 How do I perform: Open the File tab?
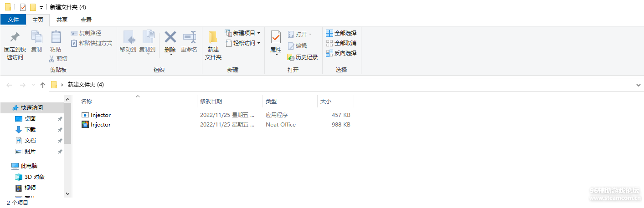(13, 20)
